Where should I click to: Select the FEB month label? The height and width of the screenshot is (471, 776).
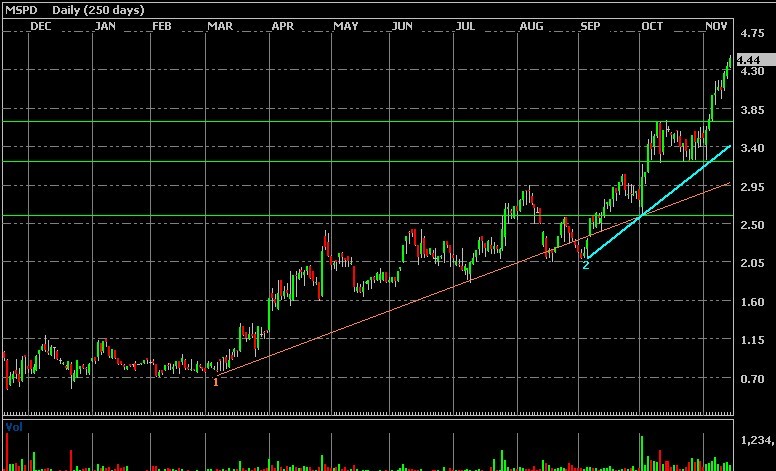[162, 26]
